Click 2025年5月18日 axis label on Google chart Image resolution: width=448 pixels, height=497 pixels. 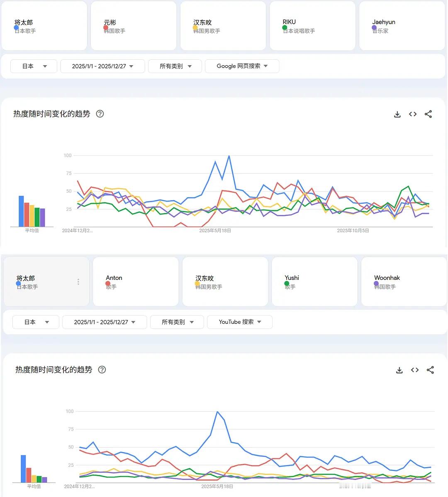coord(215,230)
